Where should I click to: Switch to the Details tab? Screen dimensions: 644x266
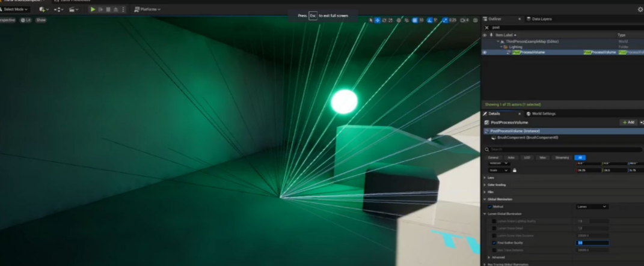[494, 113]
